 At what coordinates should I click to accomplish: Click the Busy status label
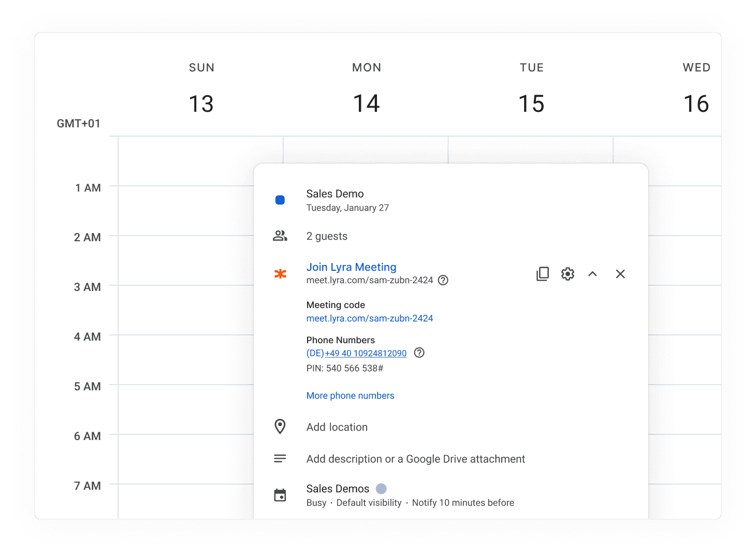(x=316, y=502)
